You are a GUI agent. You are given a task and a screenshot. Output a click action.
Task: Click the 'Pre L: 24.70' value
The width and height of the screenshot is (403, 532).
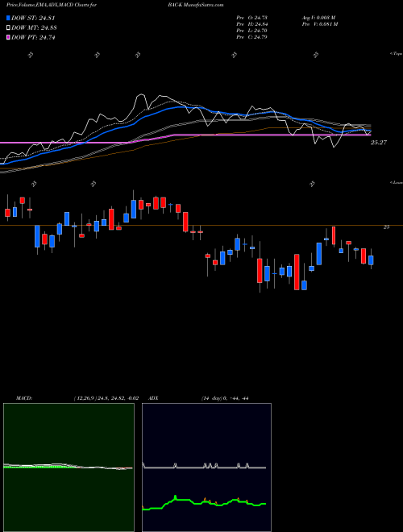click(x=251, y=31)
